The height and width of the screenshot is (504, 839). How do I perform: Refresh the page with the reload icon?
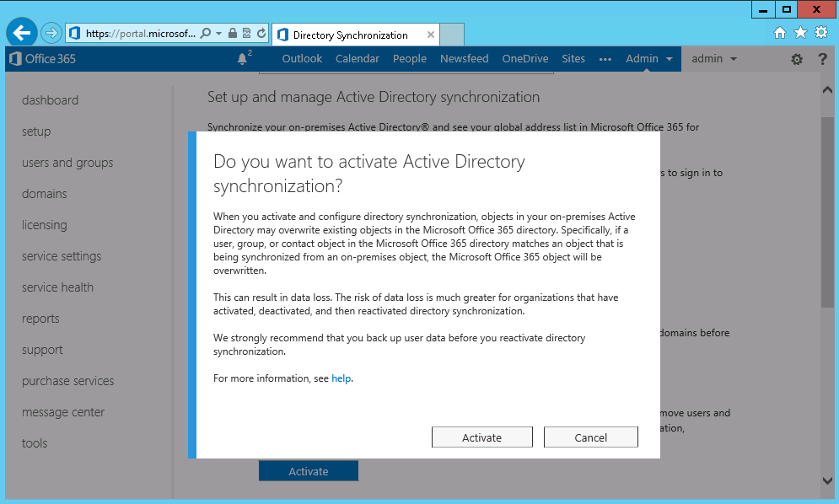(261, 33)
